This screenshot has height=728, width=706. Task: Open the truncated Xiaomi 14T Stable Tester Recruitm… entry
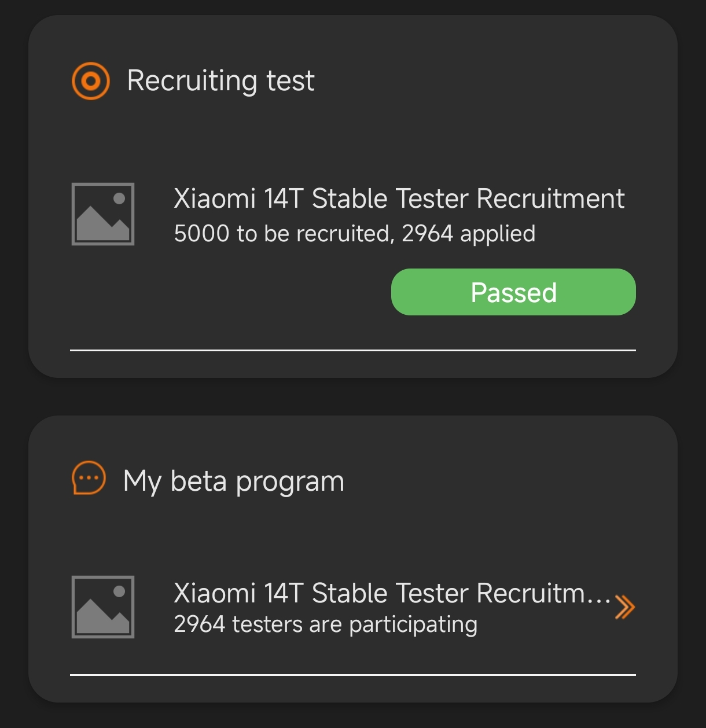(x=392, y=593)
